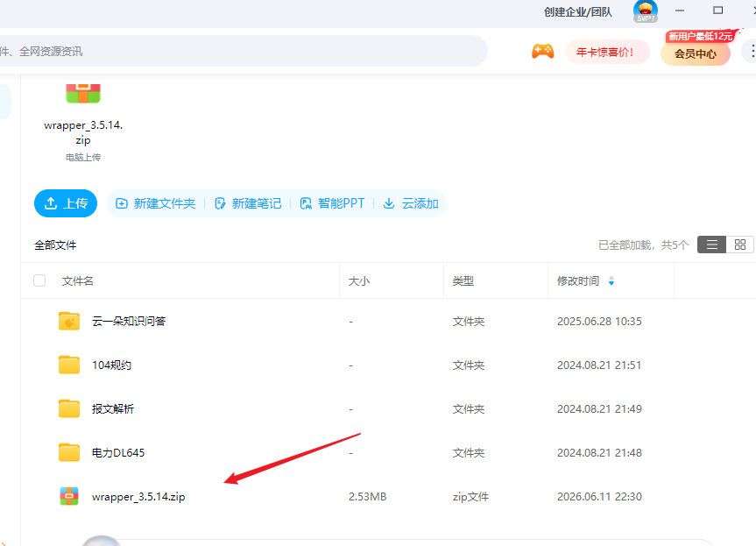Open the 云一朵知识问答 folder icon
The image size is (756, 546).
[69, 322]
